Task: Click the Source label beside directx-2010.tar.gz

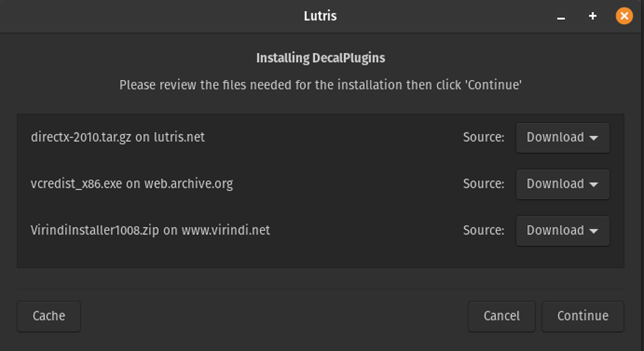Action: pyautogui.click(x=484, y=137)
